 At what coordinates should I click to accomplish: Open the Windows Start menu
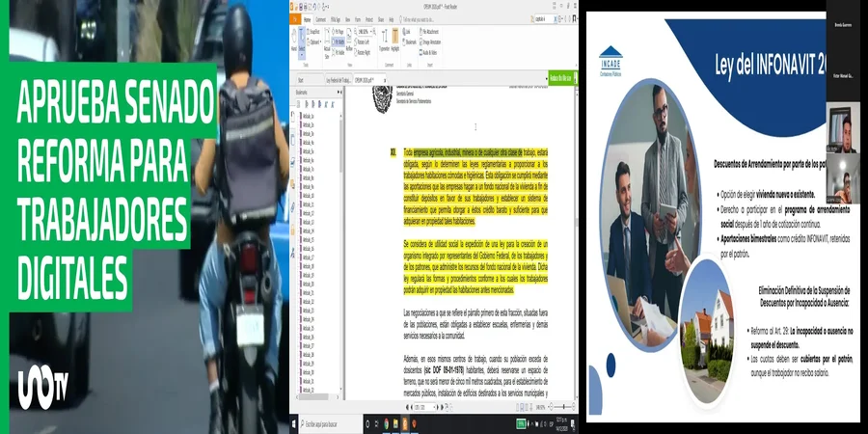(x=293, y=424)
